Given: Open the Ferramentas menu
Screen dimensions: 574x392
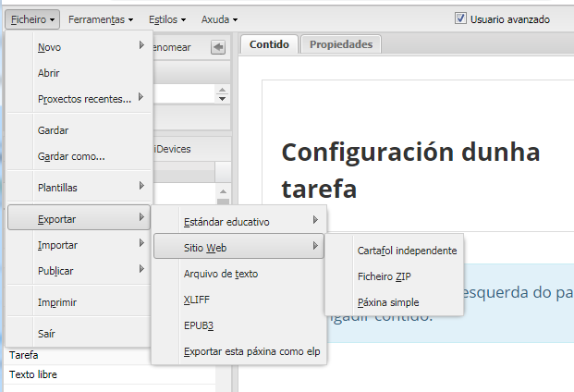Looking at the screenshot, I should [101, 19].
